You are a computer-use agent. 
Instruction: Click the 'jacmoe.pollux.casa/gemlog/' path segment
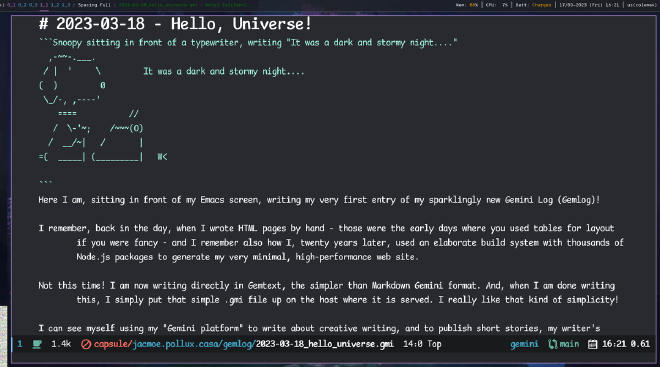[194, 344]
